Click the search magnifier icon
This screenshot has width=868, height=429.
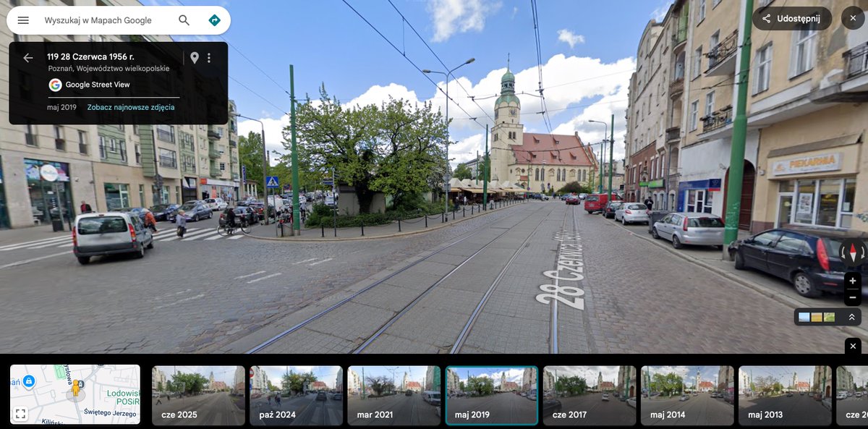[184, 20]
